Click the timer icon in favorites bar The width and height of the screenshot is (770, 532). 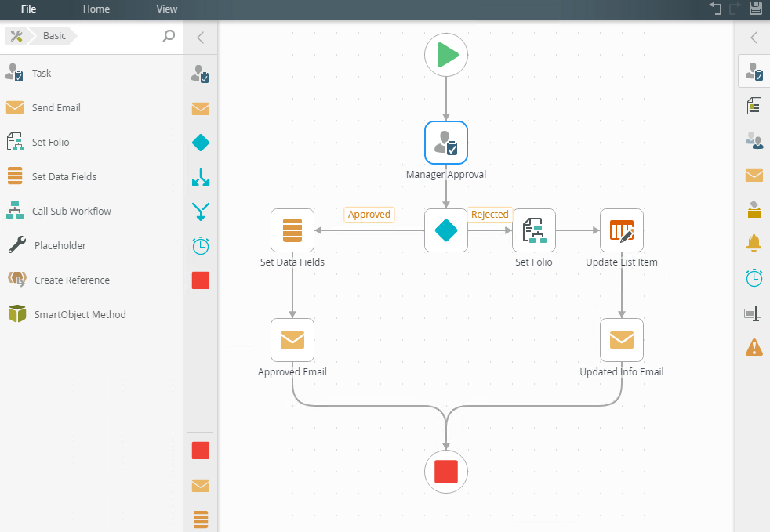(201, 246)
